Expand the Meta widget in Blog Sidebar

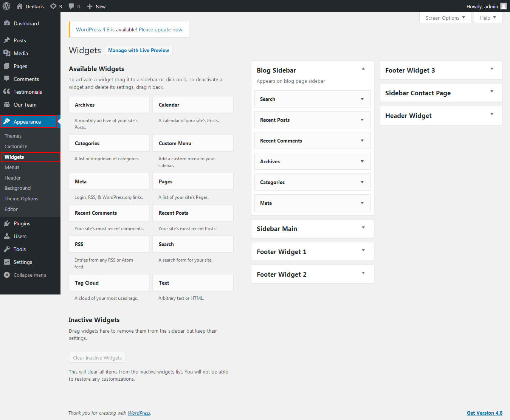362,203
